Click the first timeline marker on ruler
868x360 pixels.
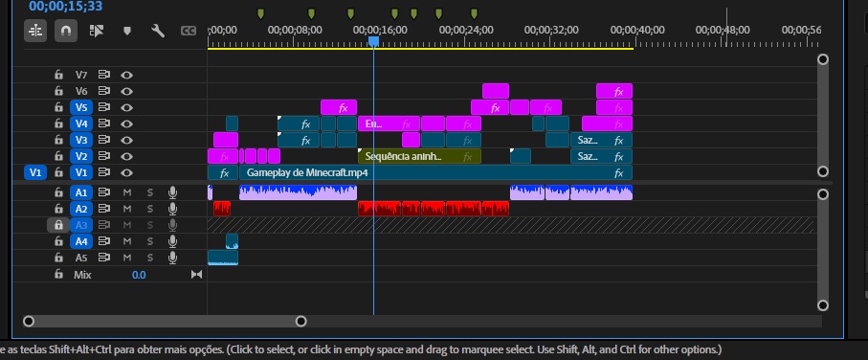260,13
